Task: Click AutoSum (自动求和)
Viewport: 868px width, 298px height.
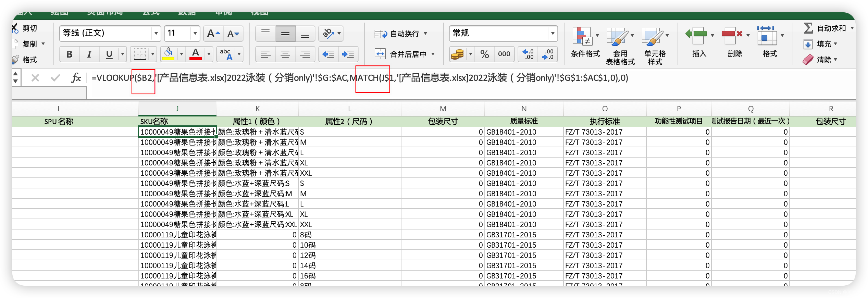Action: pos(825,28)
